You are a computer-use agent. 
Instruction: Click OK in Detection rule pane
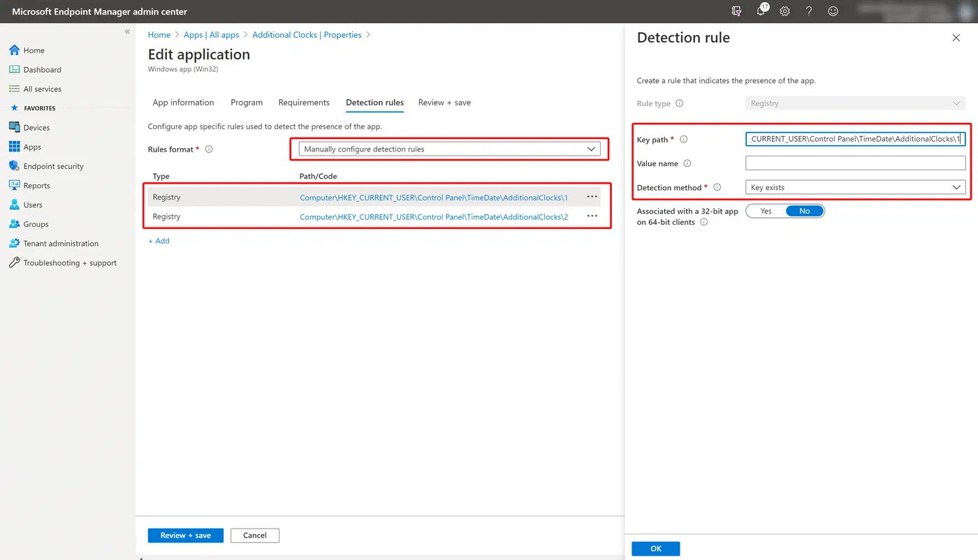tap(656, 549)
